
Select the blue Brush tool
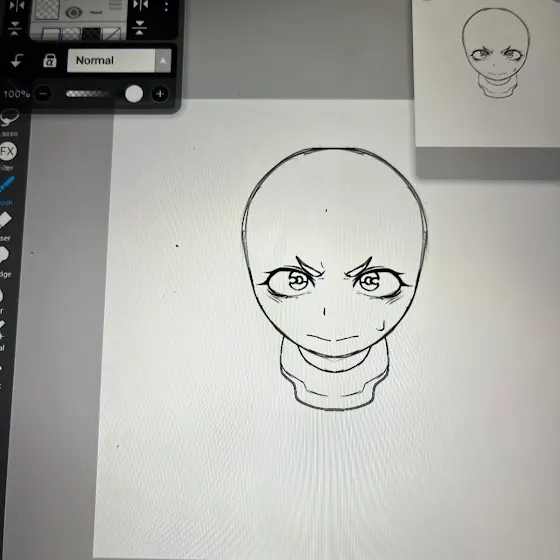point(6,184)
